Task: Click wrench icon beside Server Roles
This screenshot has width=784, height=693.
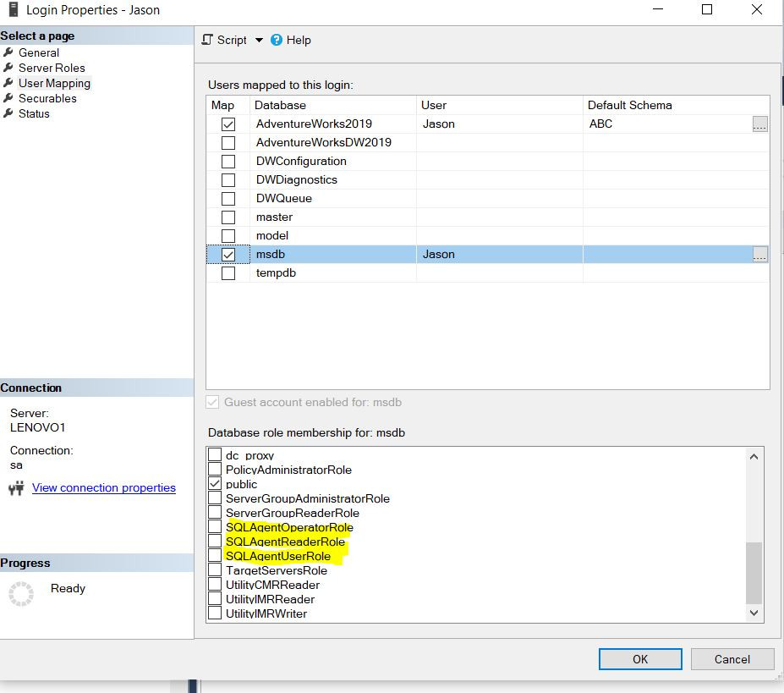Action: (8, 67)
